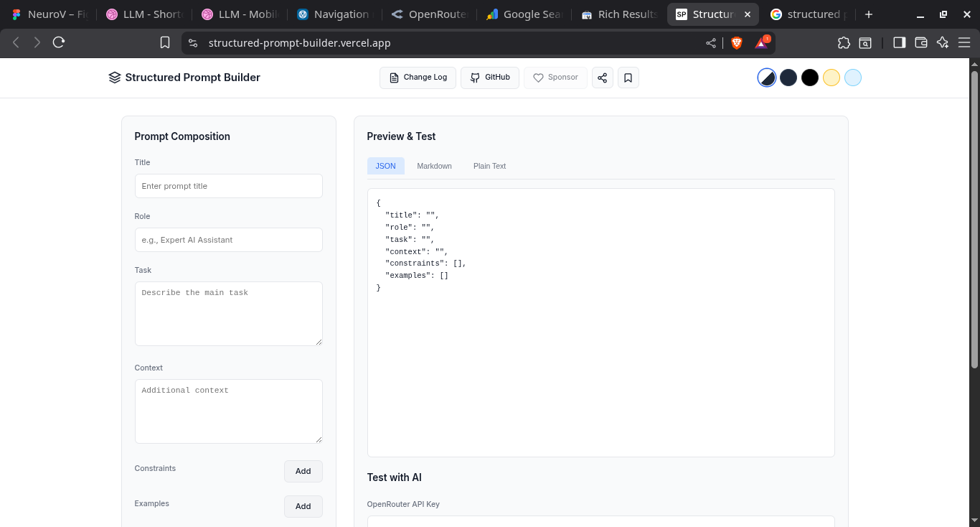Open the Change Log button
This screenshot has width=980, height=527.
point(418,78)
